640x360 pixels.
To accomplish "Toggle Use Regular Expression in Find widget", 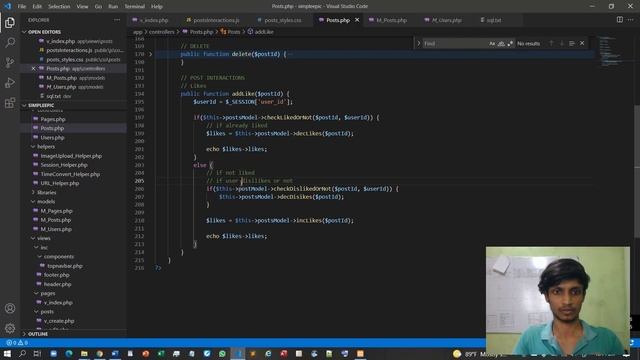I will tap(510, 43).
